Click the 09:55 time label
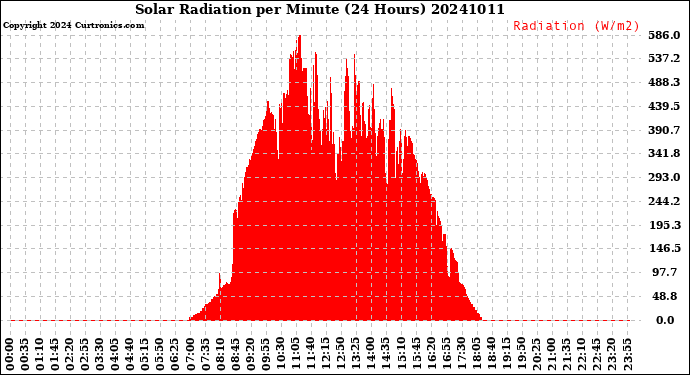 [266, 354]
